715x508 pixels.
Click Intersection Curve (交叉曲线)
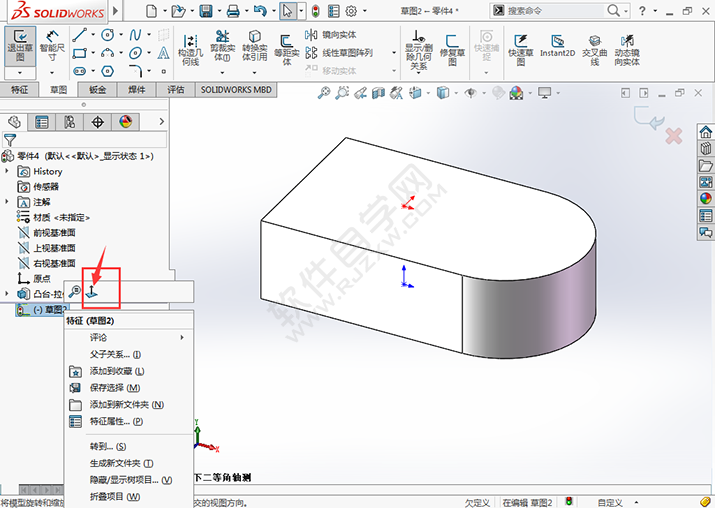pyautogui.click(x=595, y=49)
